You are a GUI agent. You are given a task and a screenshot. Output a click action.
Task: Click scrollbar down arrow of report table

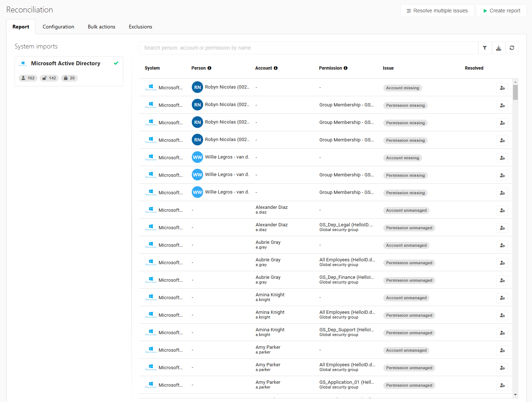515,395
